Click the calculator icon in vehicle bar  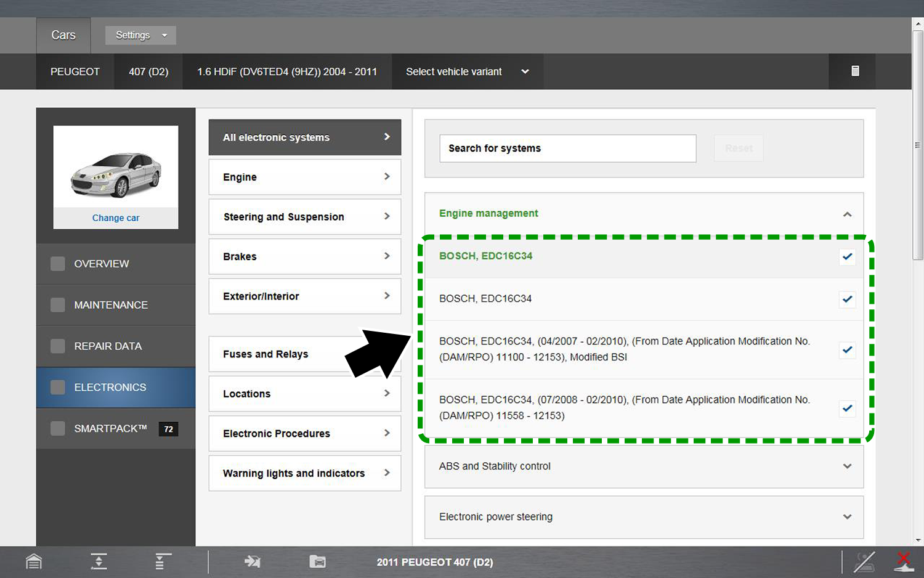pos(855,71)
